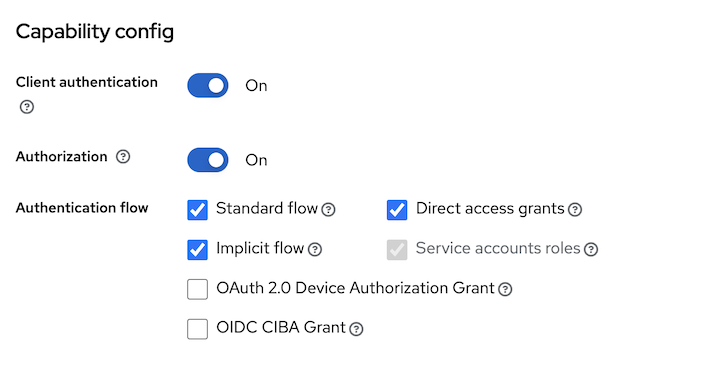Click the greyed-out Service accounts roles checkbox
Viewport: 728px width, 385px height.
click(x=397, y=250)
